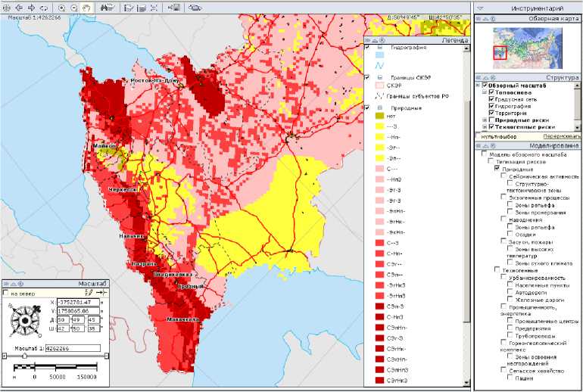Image resolution: width=583 pixels, height=392 pixels.
Task: Select the hand pan tool
Action: click(86, 7)
